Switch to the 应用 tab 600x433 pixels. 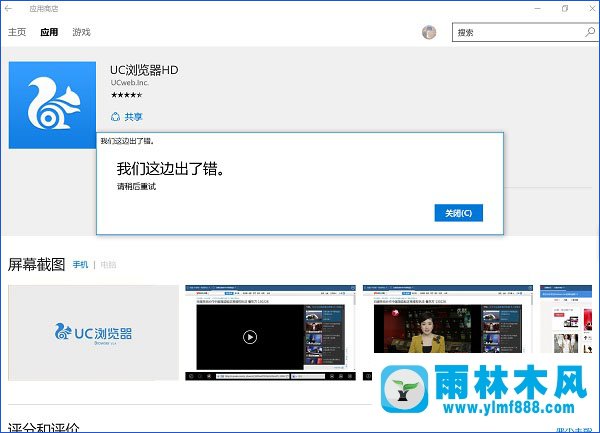49,32
